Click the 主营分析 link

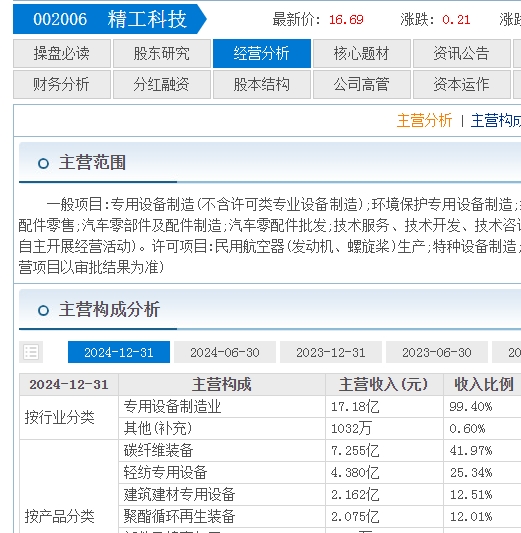pyautogui.click(x=424, y=121)
